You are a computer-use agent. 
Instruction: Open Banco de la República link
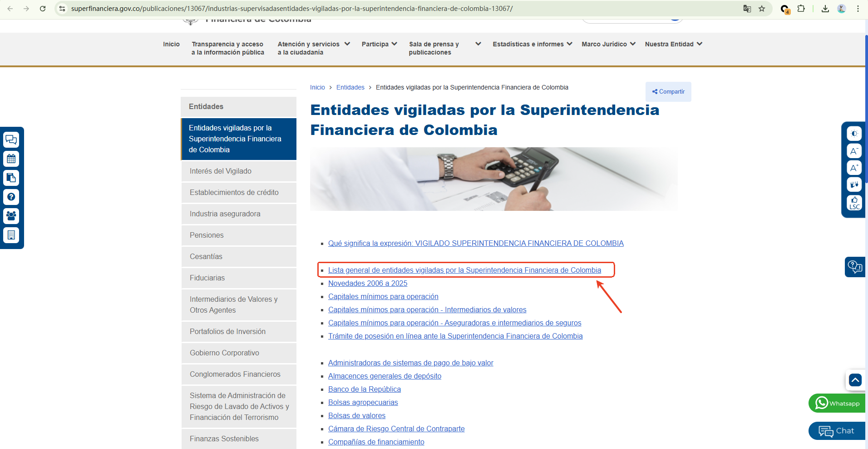[x=365, y=389]
